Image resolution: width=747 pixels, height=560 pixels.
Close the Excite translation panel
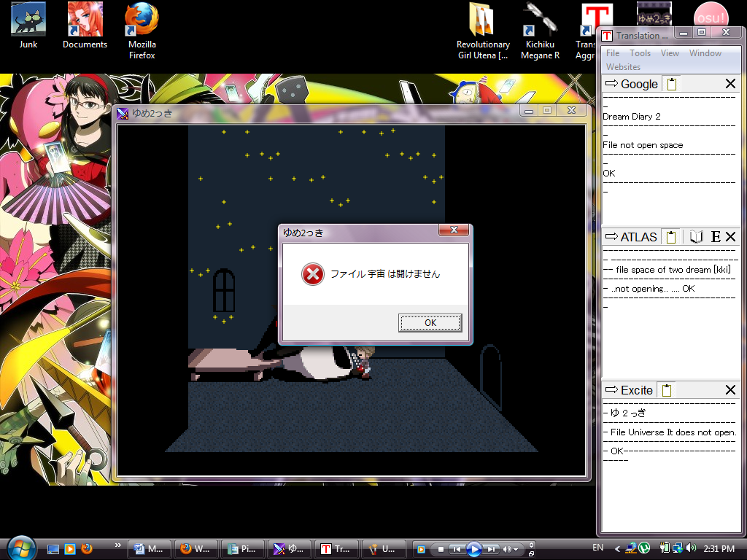point(729,390)
